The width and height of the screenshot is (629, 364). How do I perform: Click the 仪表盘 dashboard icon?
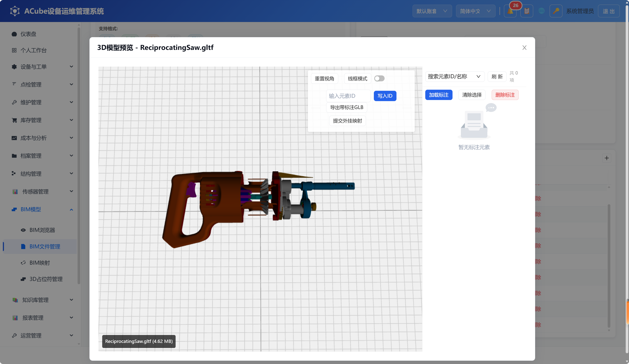(14, 34)
